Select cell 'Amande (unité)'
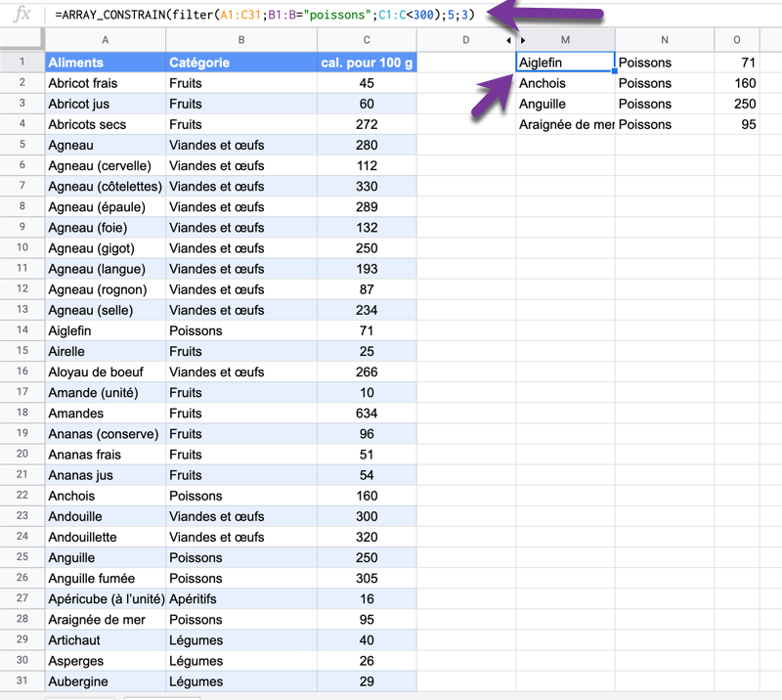Viewport: 782px width, 700px height. coord(106,393)
